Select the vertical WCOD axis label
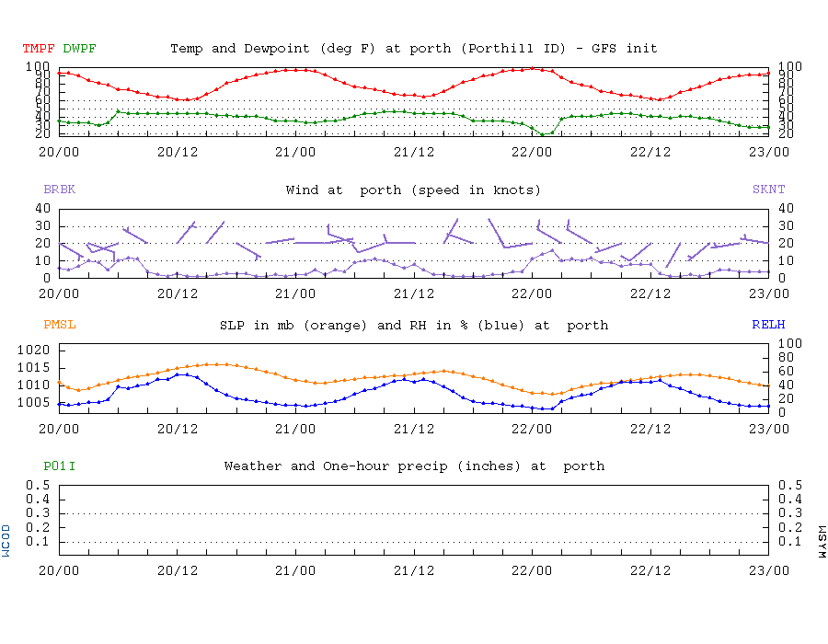The width and height of the screenshot is (828, 644). point(6,541)
